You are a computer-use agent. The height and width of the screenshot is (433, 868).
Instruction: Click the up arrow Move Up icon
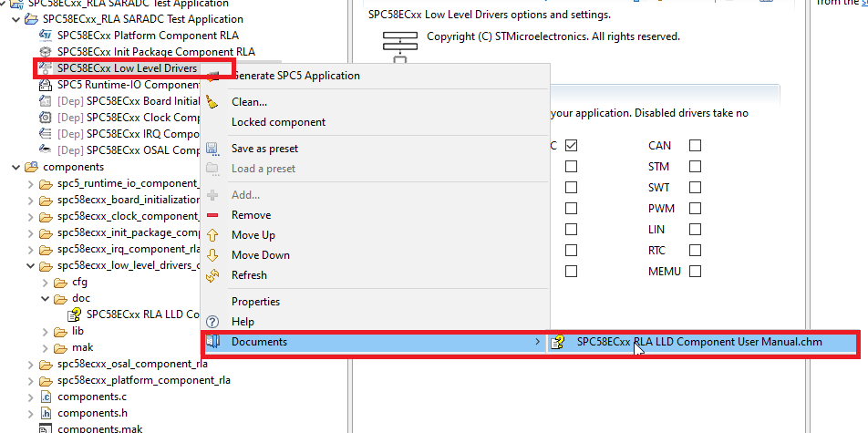pyautogui.click(x=212, y=235)
